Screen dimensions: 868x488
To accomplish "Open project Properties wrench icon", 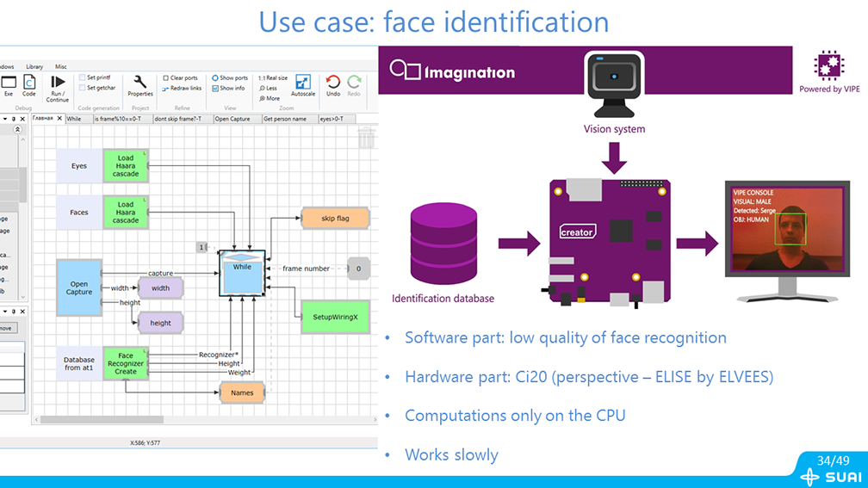I will tap(139, 85).
